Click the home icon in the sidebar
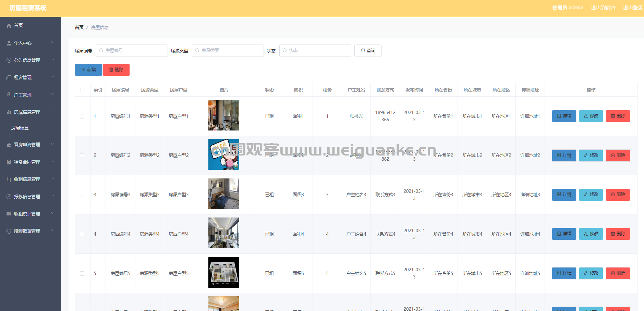 tap(9, 26)
